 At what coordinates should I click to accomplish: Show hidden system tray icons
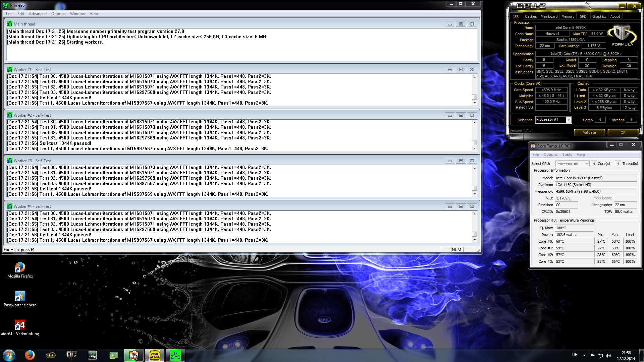pos(584,356)
